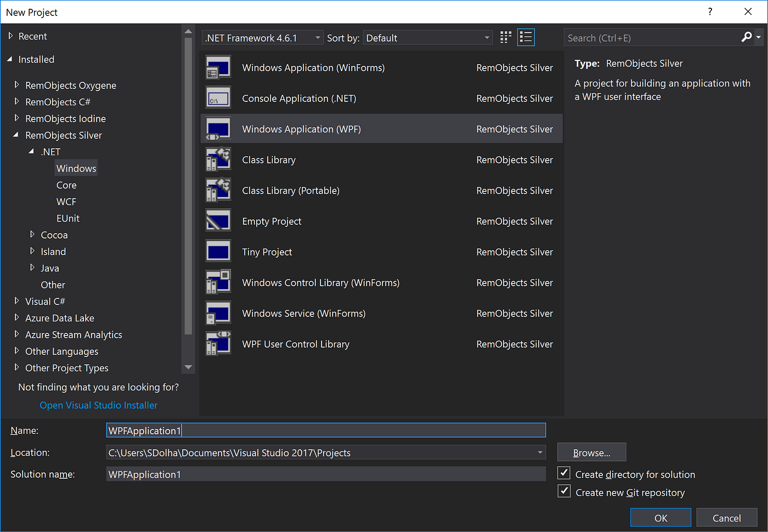Click the Console Application (.NET) template icon

[218, 98]
